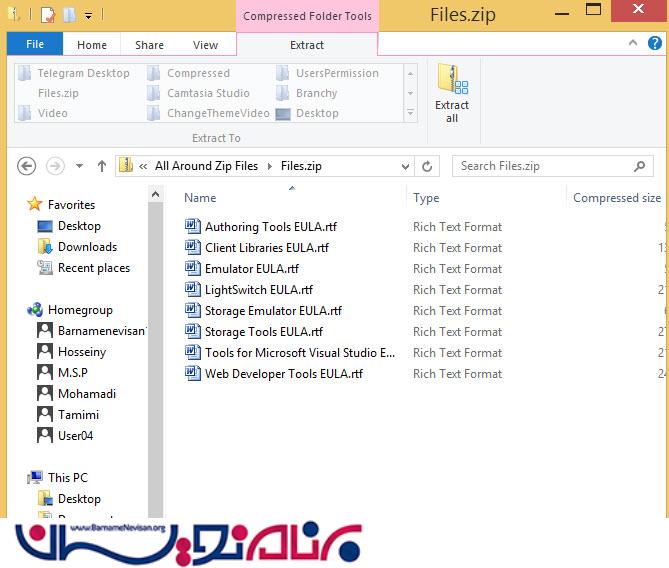Click the Back navigation arrow

tap(27, 166)
